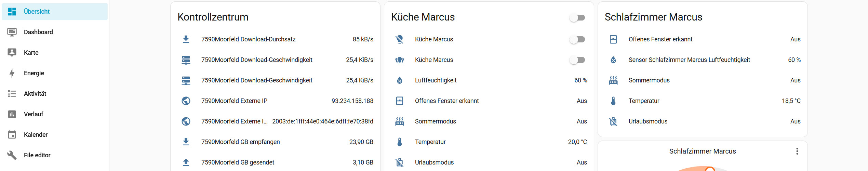
Task: Toggle the second Küche Marcus row switch
Action: point(577,60)
